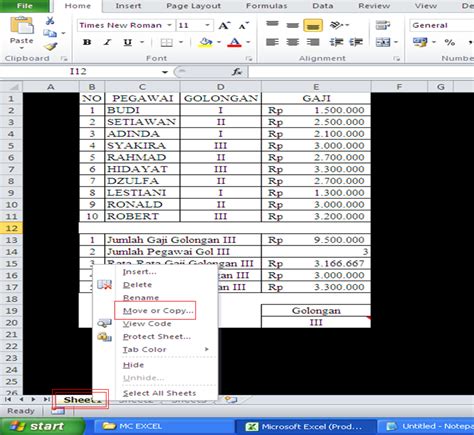Switch to the Data tab
The height and width of the screenshot is (435, 474).
[x=323, y=6]
